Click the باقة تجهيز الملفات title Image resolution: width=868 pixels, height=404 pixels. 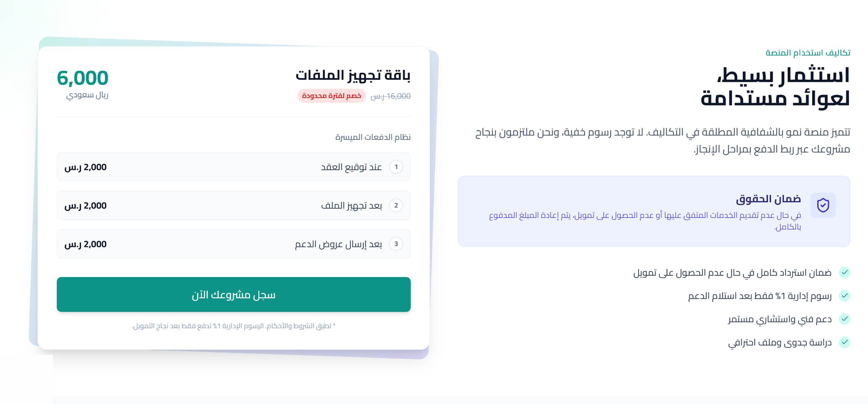pos(353,75)
